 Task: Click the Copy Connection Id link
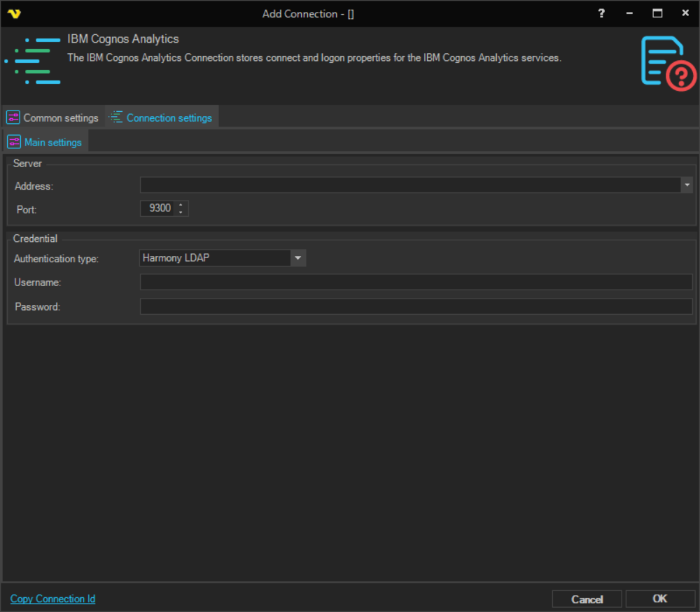pyautogui.click(x=52, y=599)
